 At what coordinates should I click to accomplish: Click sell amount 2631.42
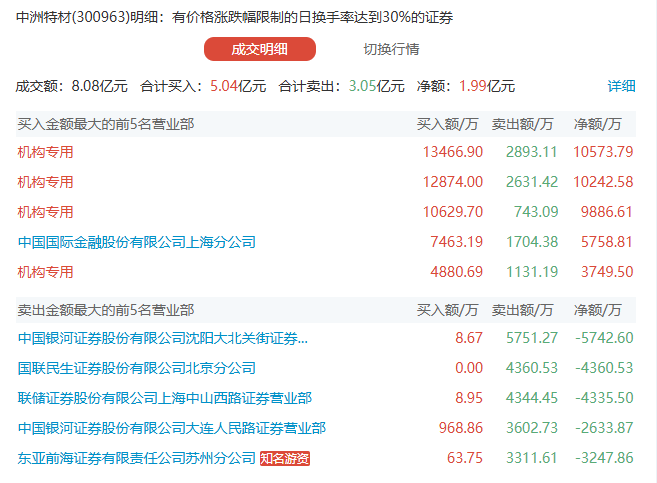532,182
